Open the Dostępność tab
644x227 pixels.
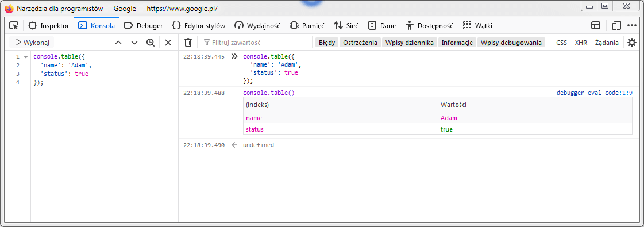click(x=429, y=25)
